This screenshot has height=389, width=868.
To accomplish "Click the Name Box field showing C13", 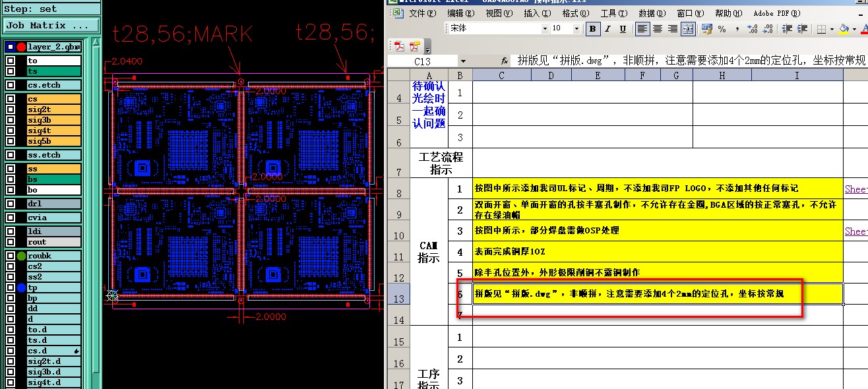I will tap(423, 61).
